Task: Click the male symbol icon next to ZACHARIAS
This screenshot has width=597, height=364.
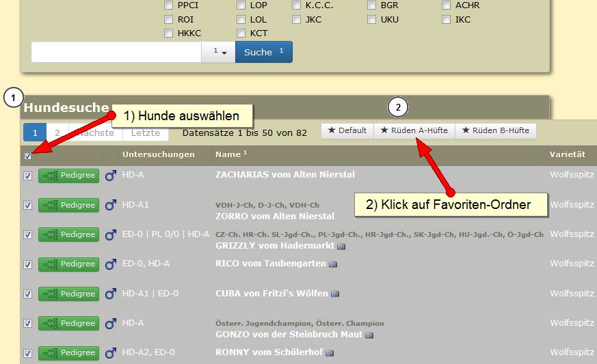Action: (110, 176)
